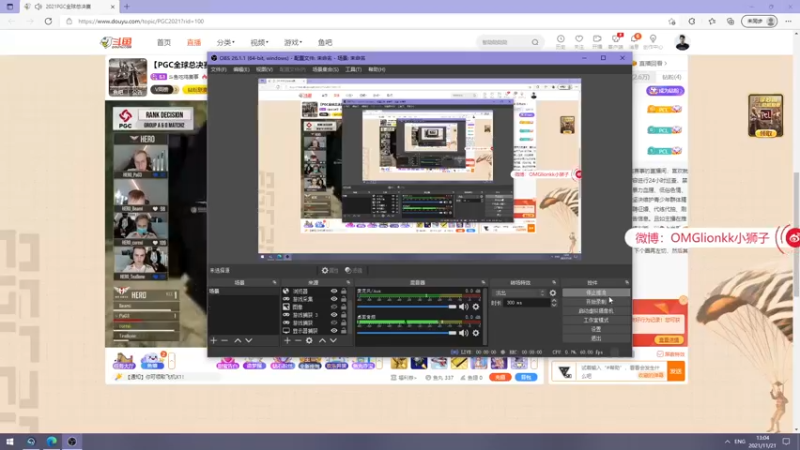Open OBS 编辑(E) menu
Image resolution: width=800 pixels, height=450 pixels.
241,69
